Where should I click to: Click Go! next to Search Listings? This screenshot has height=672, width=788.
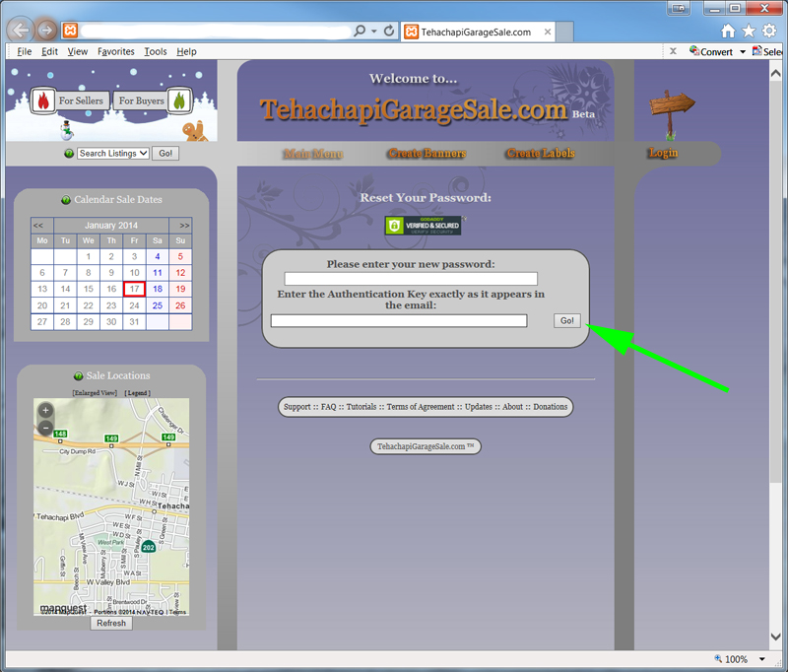pyautogui.click(x=165, y=154)
